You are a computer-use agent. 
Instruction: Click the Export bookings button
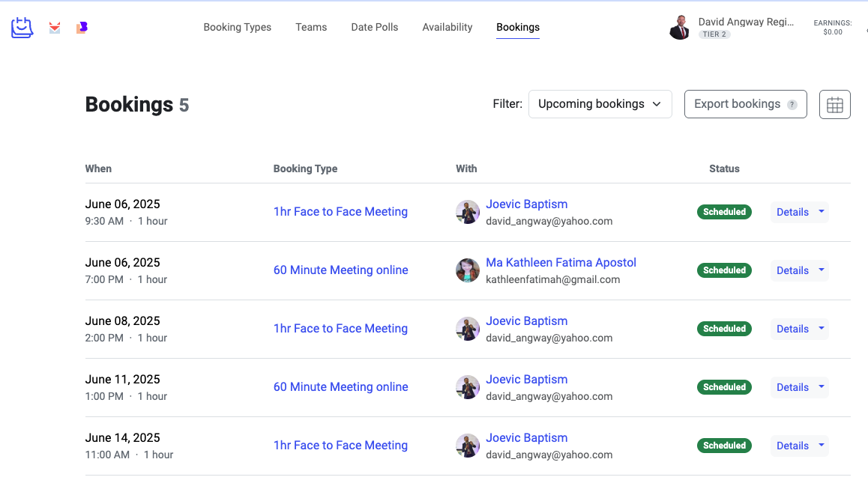click(737, 104)
